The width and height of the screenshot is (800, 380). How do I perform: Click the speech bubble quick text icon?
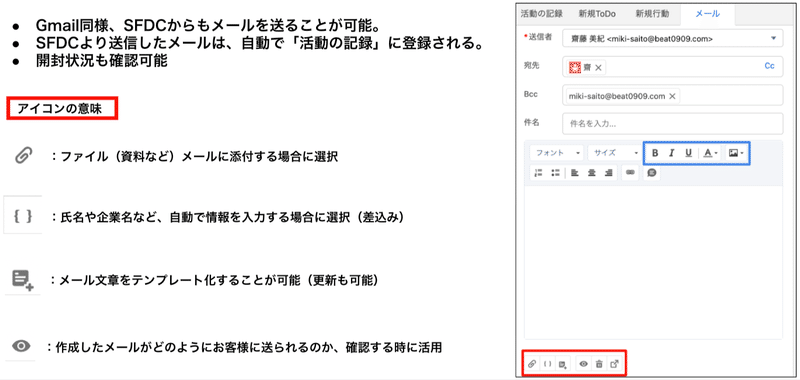652,173
